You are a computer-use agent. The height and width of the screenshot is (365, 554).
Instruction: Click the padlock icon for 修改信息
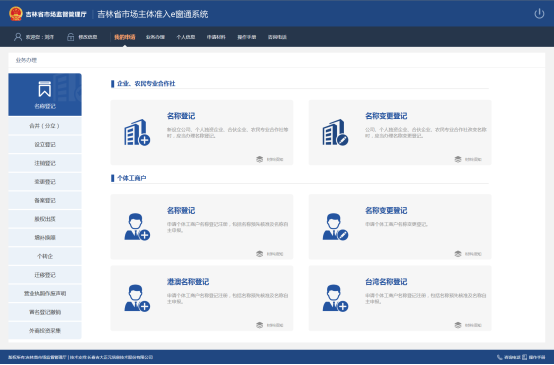coord(71,37)
